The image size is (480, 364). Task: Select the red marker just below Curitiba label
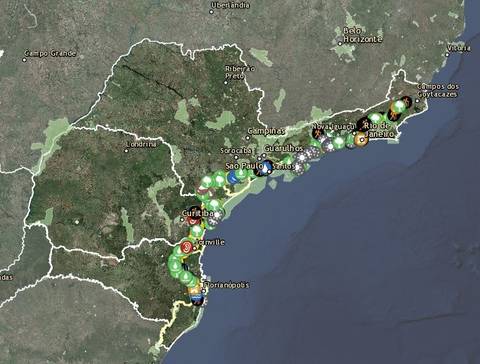pyautogui.click(x=193, y=220)
